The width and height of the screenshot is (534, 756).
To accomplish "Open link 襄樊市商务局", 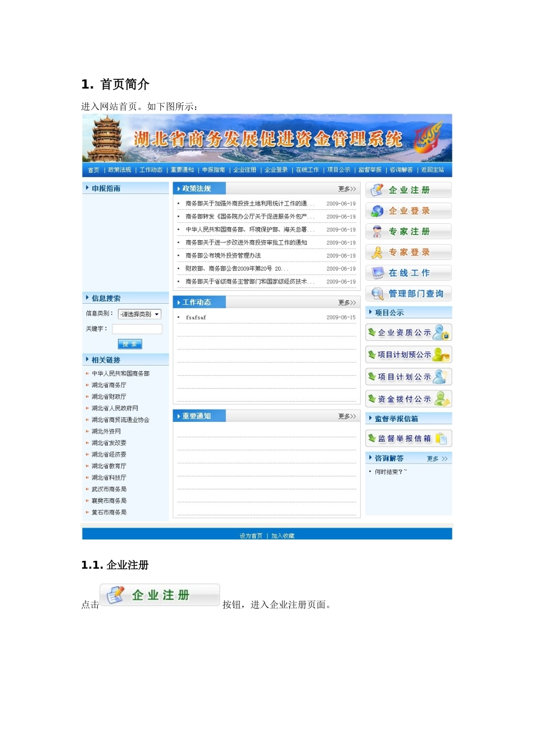I will coord(109,501).
